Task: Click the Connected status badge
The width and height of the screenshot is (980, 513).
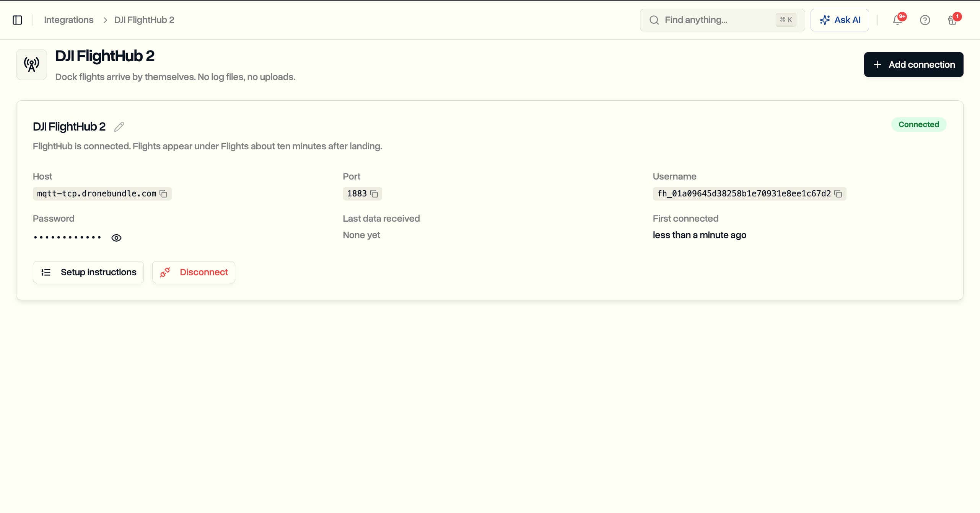Action: (919, 124)
